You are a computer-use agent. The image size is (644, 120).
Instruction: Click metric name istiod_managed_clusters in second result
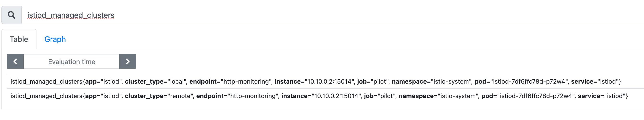(46, 96)
